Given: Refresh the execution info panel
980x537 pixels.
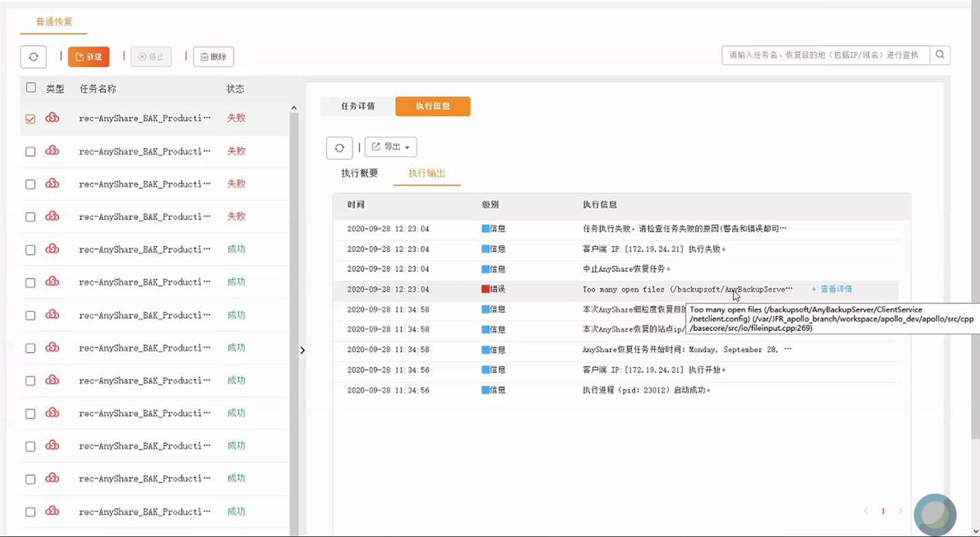Looking at the screenshot, I should 339,147.
